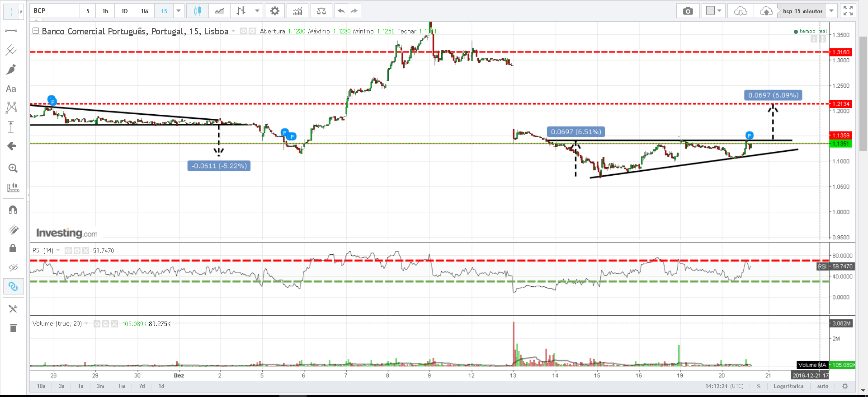This screenshot has height=397, width=868.
Task: Open the saved charts dropdown arrow
Action: 831,11
